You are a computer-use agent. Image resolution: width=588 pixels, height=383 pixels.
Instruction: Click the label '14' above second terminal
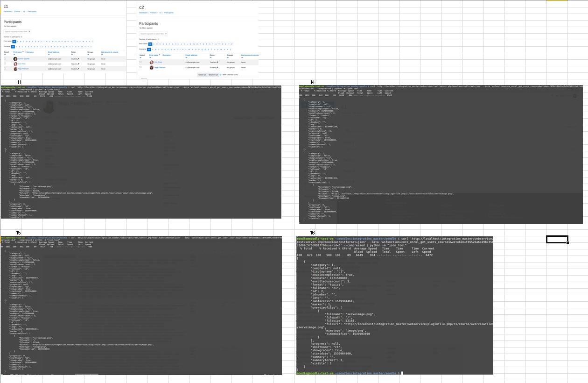tap(313, 82)
